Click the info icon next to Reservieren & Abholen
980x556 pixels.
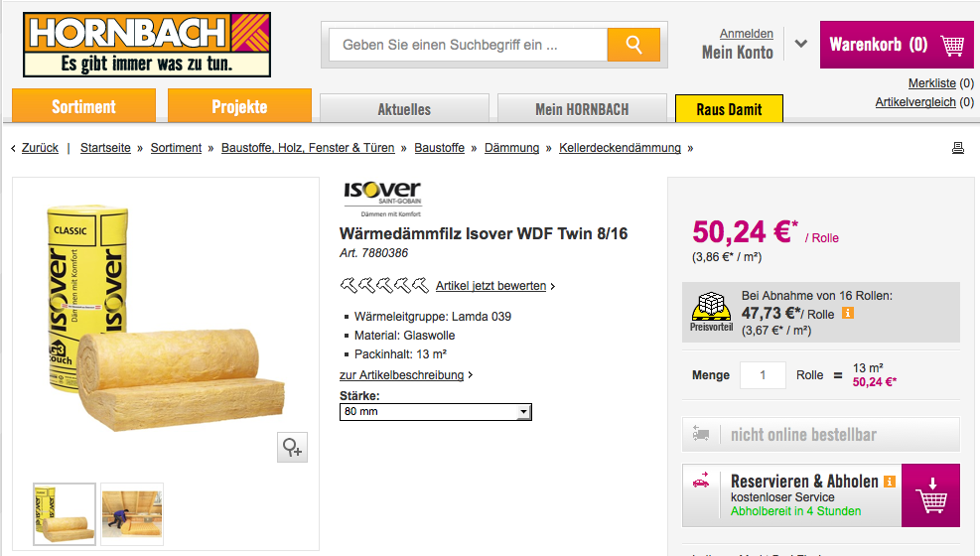(x=890, y=482)
